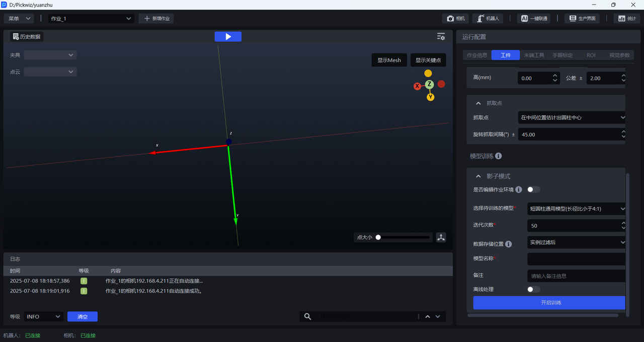The image size is (644, 342).
Task: Click the info icon beside 数据存储位置
Action: tap(508, 244)
